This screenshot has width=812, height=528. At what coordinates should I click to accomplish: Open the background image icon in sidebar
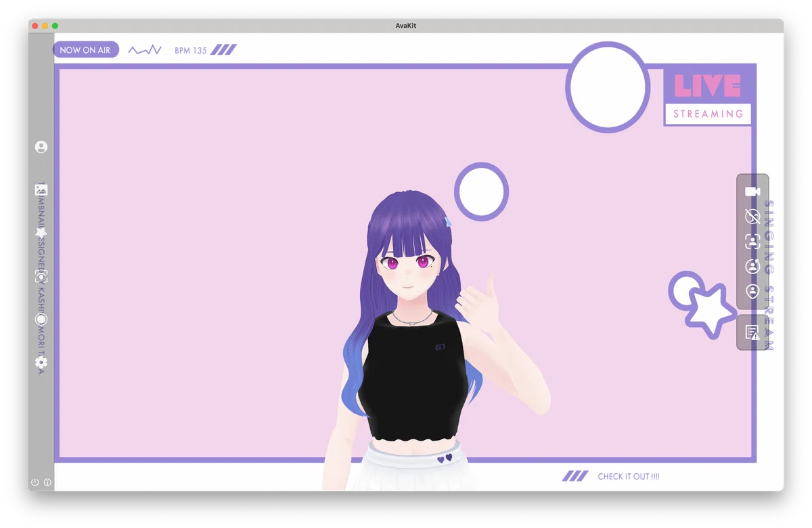click(41, 190)
